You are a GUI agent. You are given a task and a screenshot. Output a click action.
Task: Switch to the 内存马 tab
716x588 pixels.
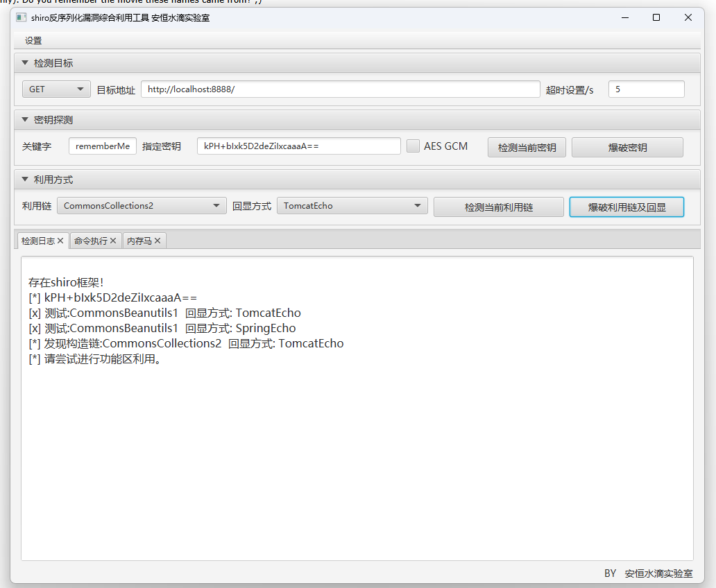[x=139, y=241]
